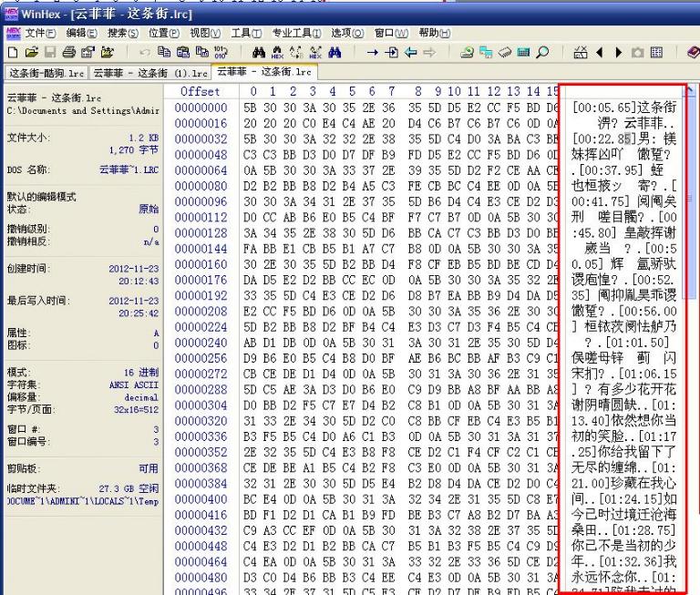This screenshot has height=595, width=700.
Task: Click the Find Text binoculars icon
Action: coord(259,53)
